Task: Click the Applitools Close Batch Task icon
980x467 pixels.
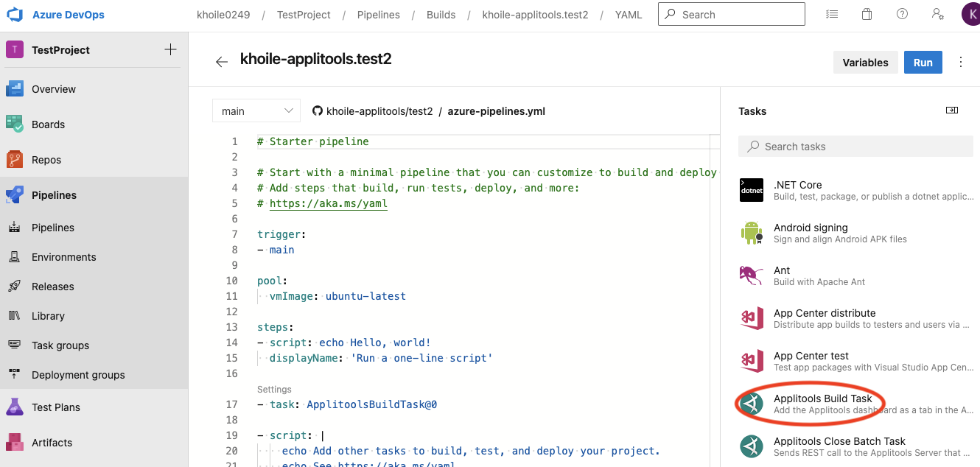Action: click(x=752, y=446)
